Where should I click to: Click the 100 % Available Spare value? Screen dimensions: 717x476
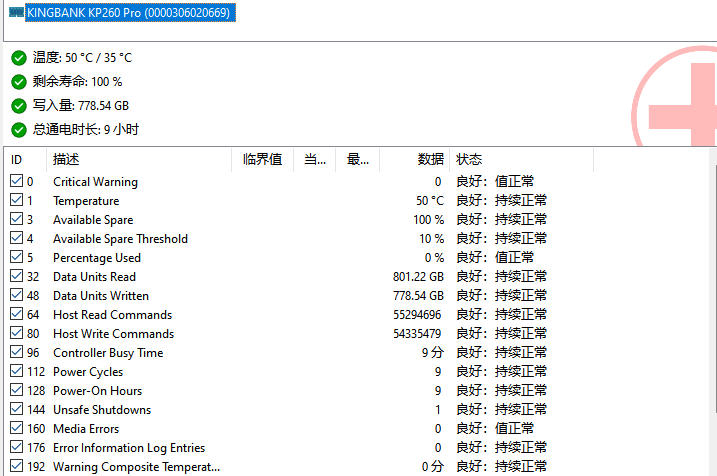428,220
